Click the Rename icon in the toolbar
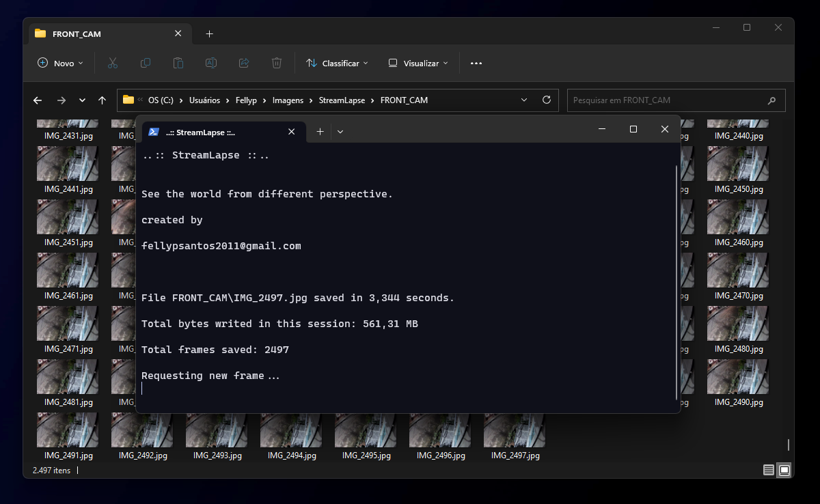 pos(210,63)
